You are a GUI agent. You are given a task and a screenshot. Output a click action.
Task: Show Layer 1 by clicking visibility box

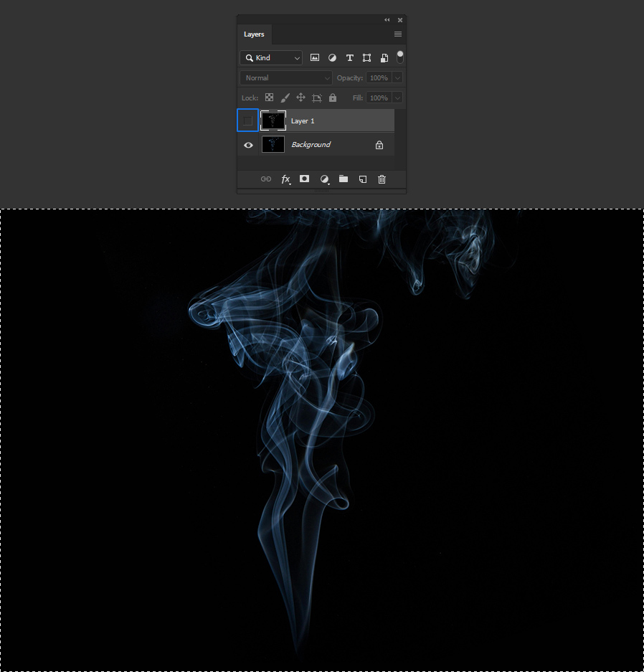247,120
